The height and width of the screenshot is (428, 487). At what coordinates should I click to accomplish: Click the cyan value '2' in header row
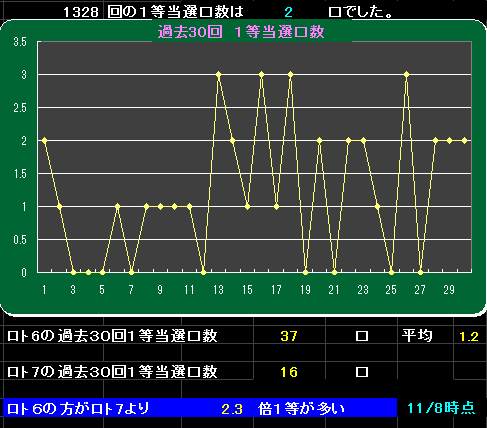click(x=288, y=13)
